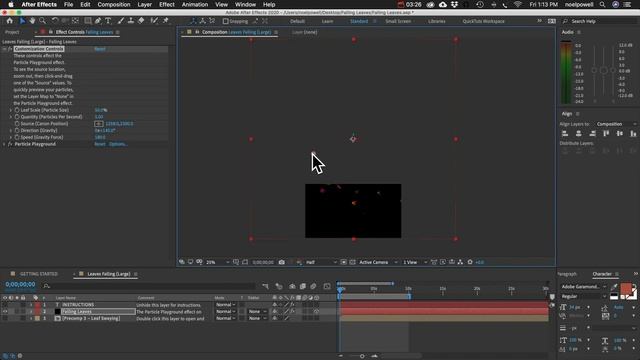Toggle transparency grid in the viewer footer

(x=352, y=262)
